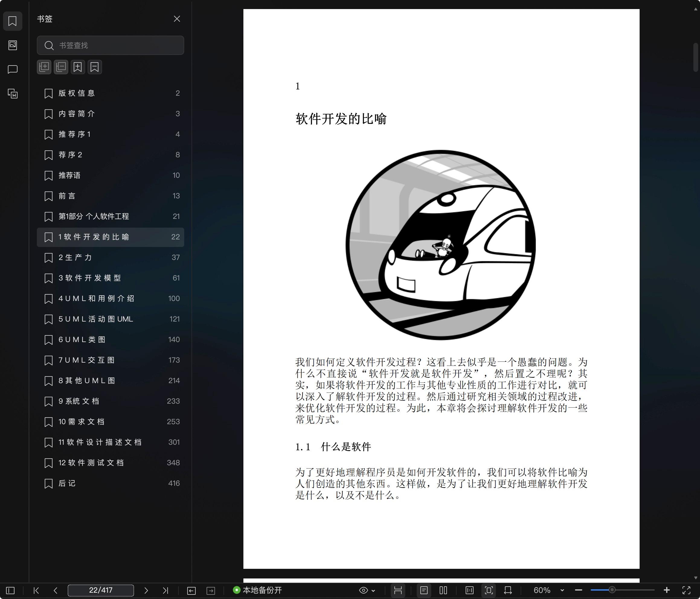Click the vertical scrollbar thumb

pos(695,57)
